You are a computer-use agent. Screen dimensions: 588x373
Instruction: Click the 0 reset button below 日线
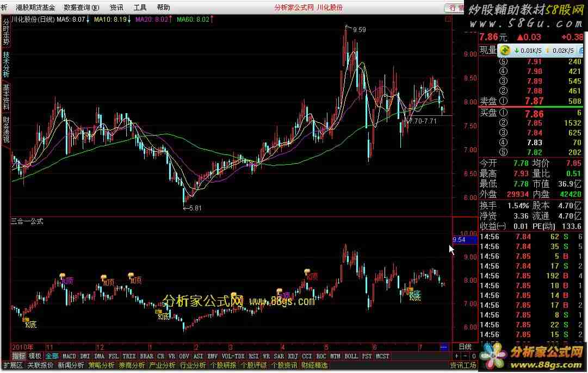(474, 356)
